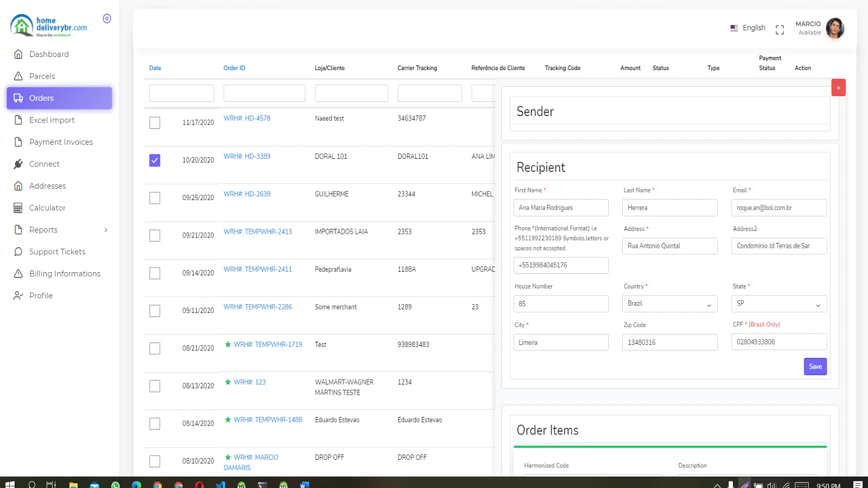Screen dimensions: 868x488
Task: Click the Date filter input field
Action: coord(181,93)
